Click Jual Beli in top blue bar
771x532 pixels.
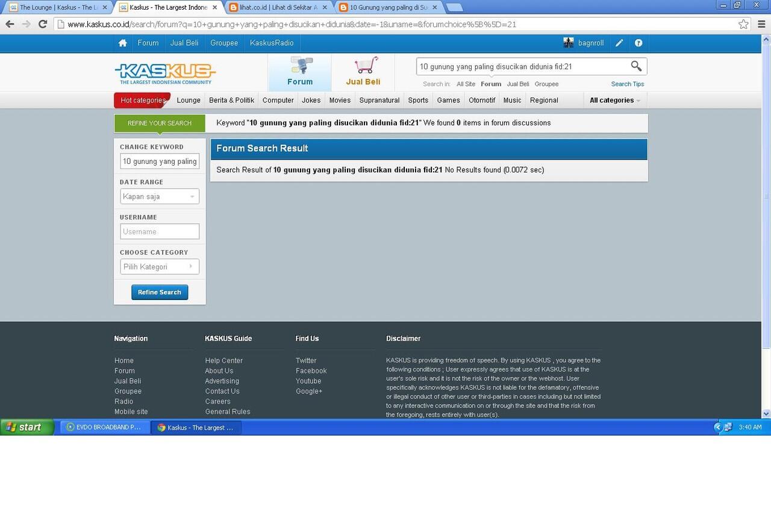(x=184, y=43)
